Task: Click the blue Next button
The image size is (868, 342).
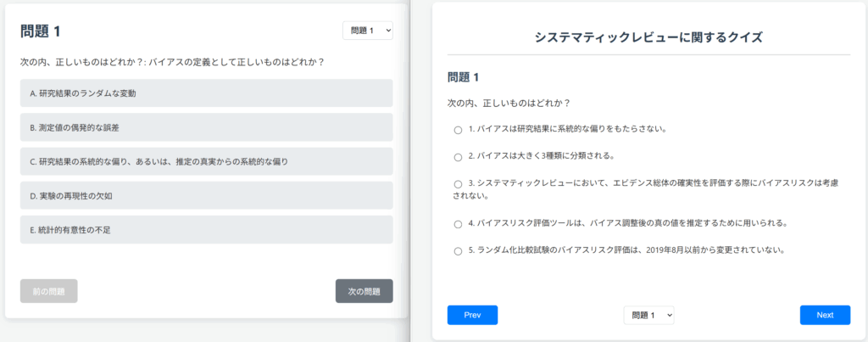Action: (825, 315)
